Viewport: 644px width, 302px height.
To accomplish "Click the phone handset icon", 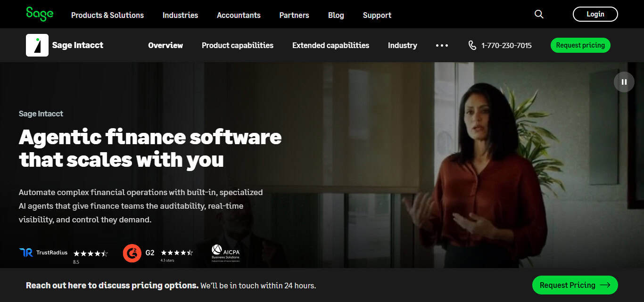I will pos(472,45).
